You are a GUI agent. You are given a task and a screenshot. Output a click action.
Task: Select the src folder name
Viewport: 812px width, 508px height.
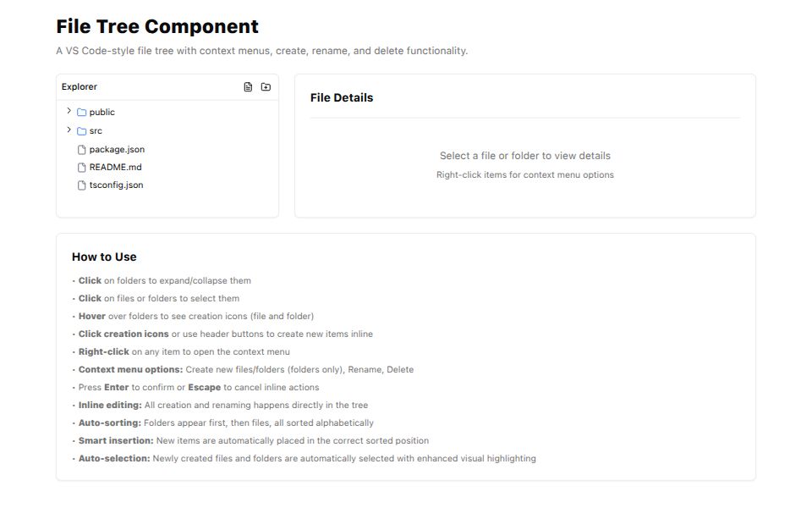tap(96, 131)
